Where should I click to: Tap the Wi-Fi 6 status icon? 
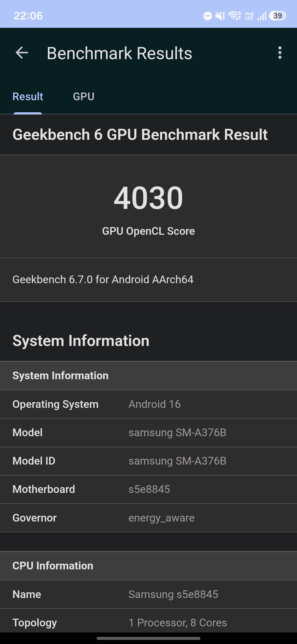click(235, 16)
